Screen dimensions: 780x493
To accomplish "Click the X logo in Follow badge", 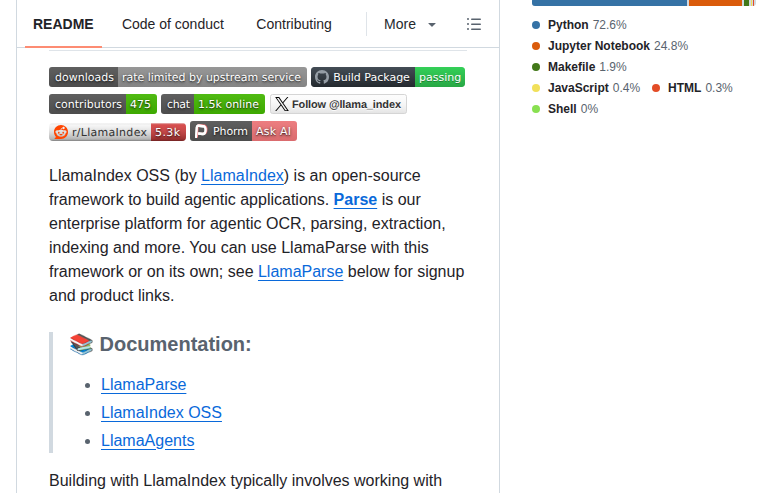I will pos(282,104).
